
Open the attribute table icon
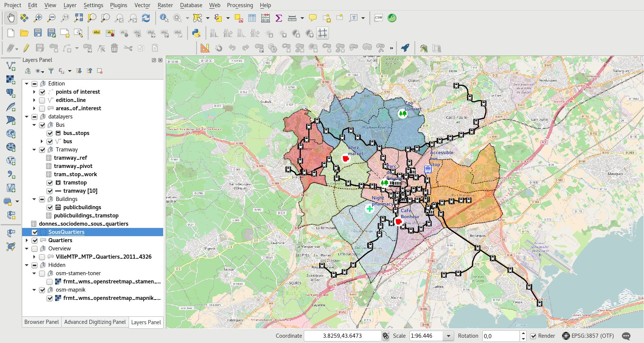(x=252, y=18)
